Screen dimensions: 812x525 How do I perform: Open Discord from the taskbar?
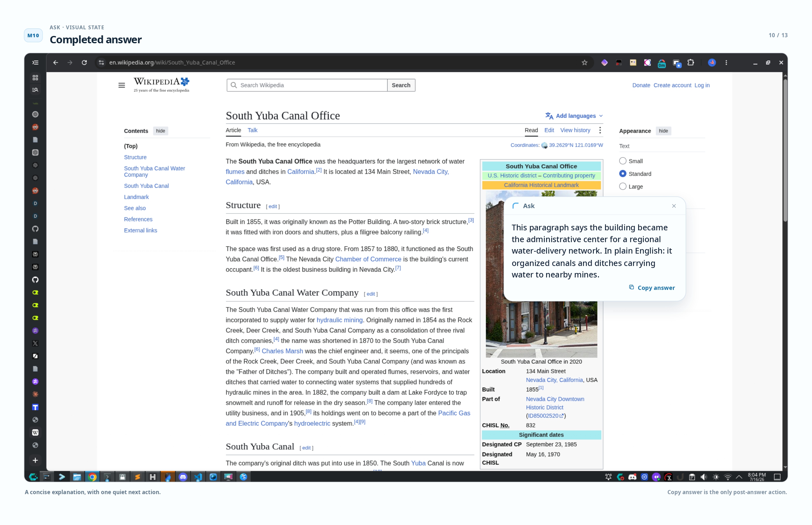click(x=183, y=477)
